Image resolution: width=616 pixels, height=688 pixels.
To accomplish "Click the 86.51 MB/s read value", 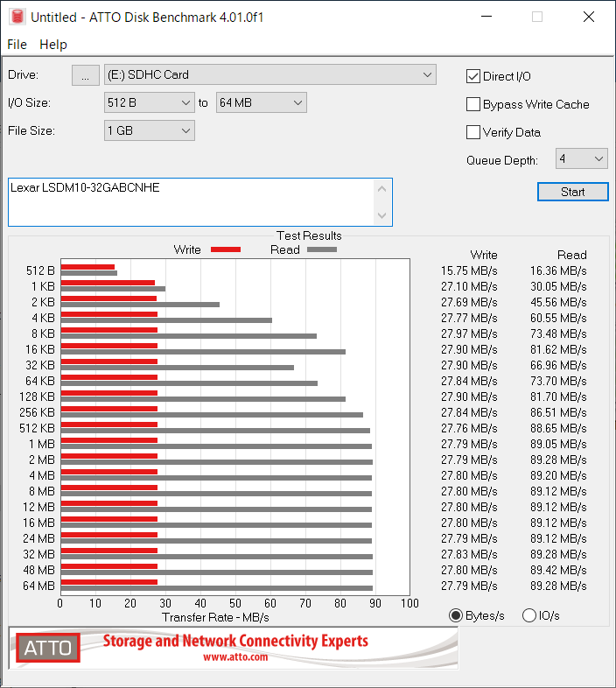I will 558,412.
